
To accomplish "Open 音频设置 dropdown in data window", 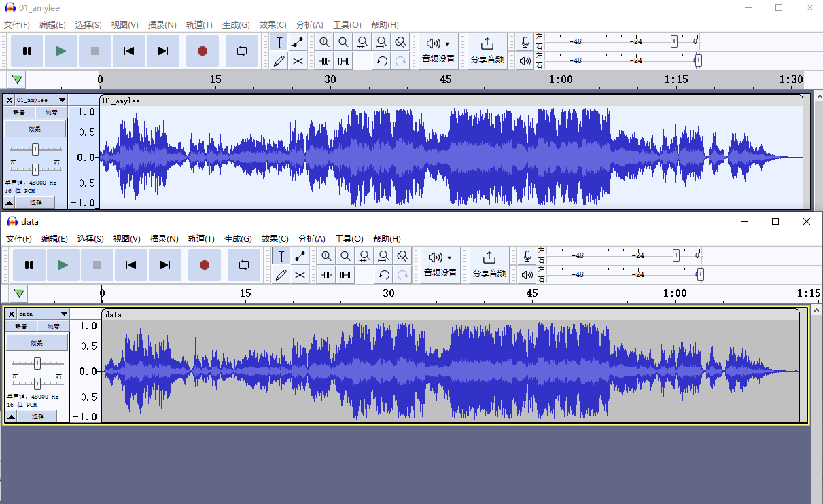I will (440, 265).
